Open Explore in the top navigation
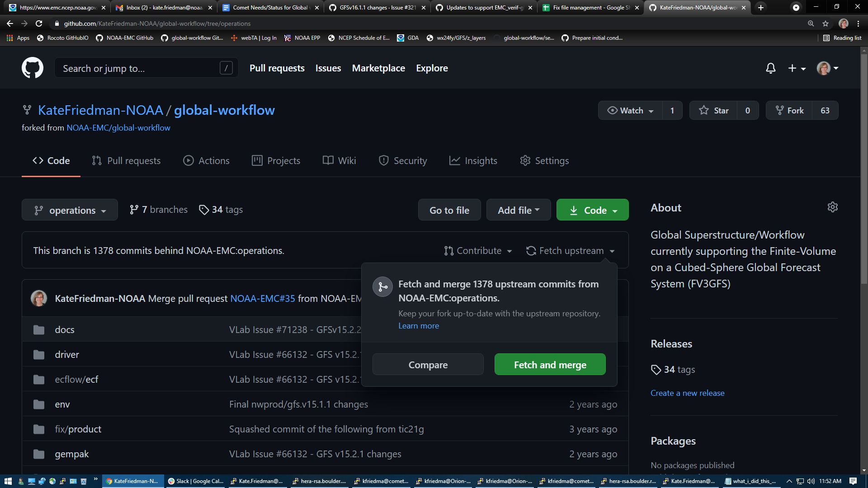 tap(432, 68)
